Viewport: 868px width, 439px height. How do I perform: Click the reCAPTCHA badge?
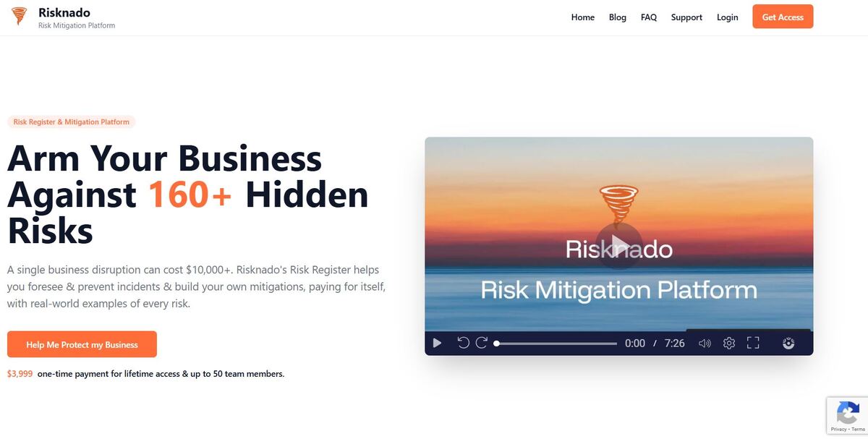pyautogui.click(x=847, y=416)
